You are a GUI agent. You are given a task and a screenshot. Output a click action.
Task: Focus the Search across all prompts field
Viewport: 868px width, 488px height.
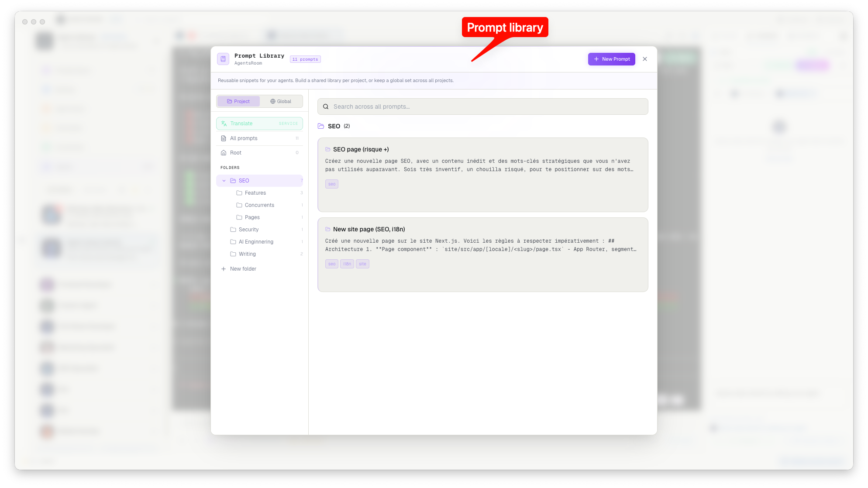482,107
